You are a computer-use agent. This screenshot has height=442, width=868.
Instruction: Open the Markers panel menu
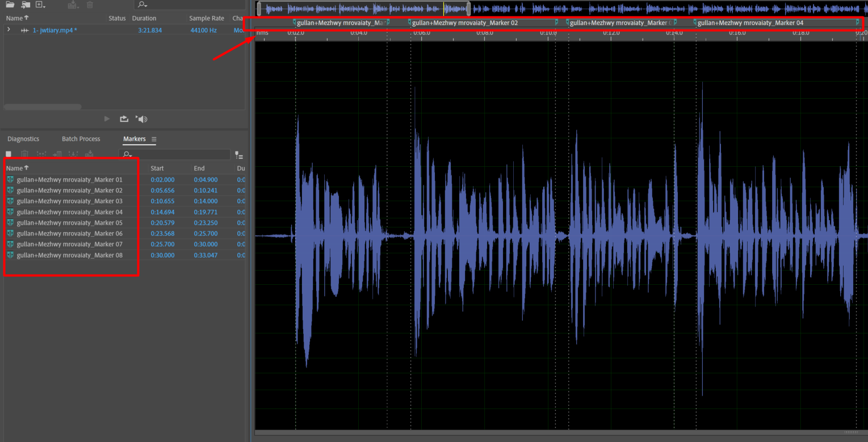pos(154,140)
